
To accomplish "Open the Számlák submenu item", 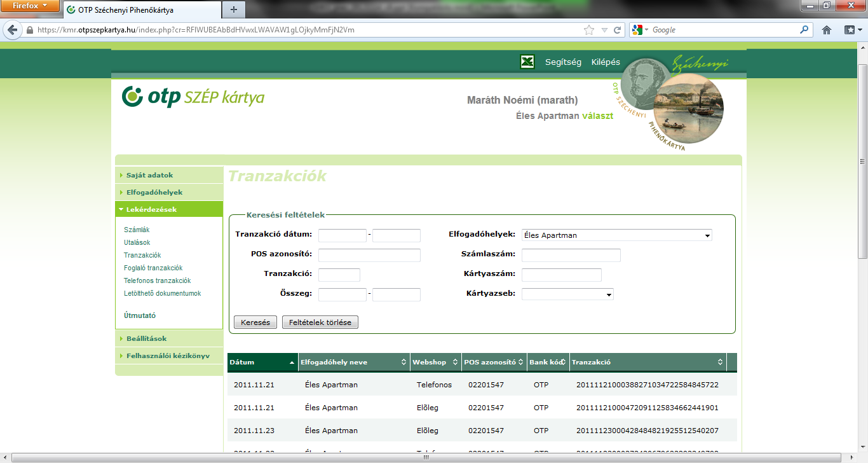I will 137,230.
